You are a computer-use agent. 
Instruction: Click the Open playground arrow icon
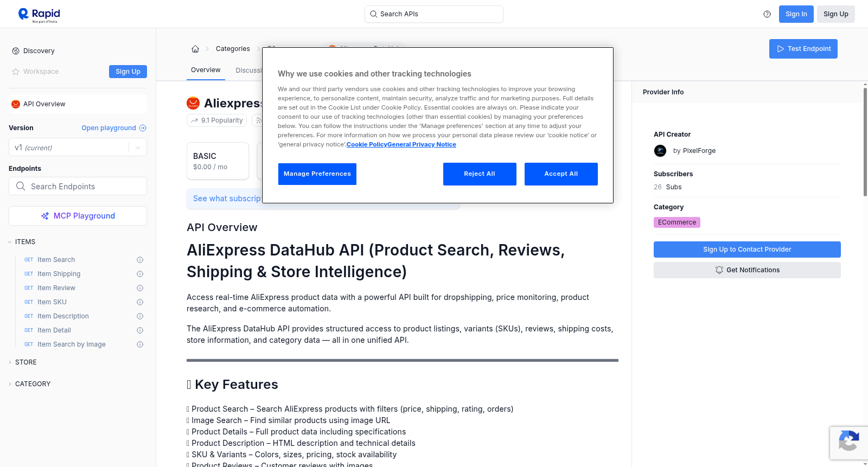(143, 128)
